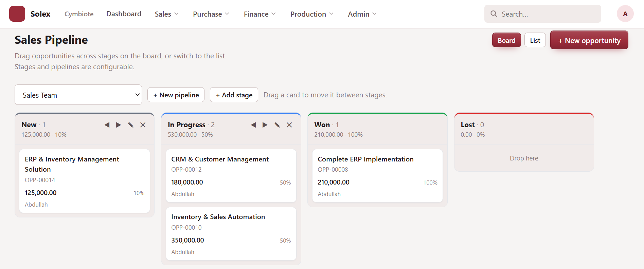Screen dimensions: 644x269
Task: Click OPP-00008 reference text
Action: (x=333, y=169)
